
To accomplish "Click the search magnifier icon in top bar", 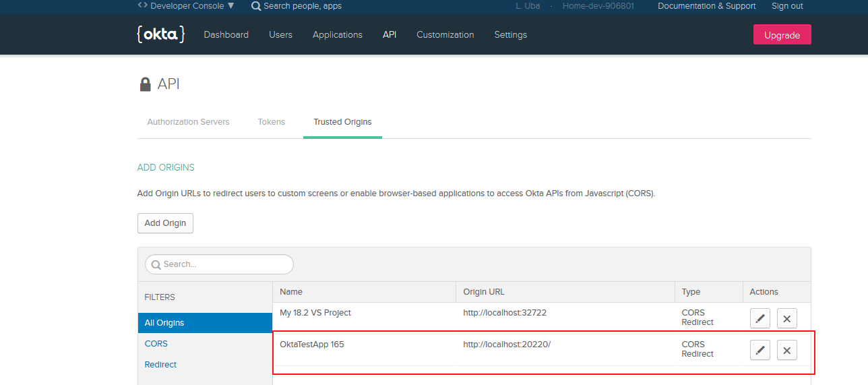I will coord(256,6).
